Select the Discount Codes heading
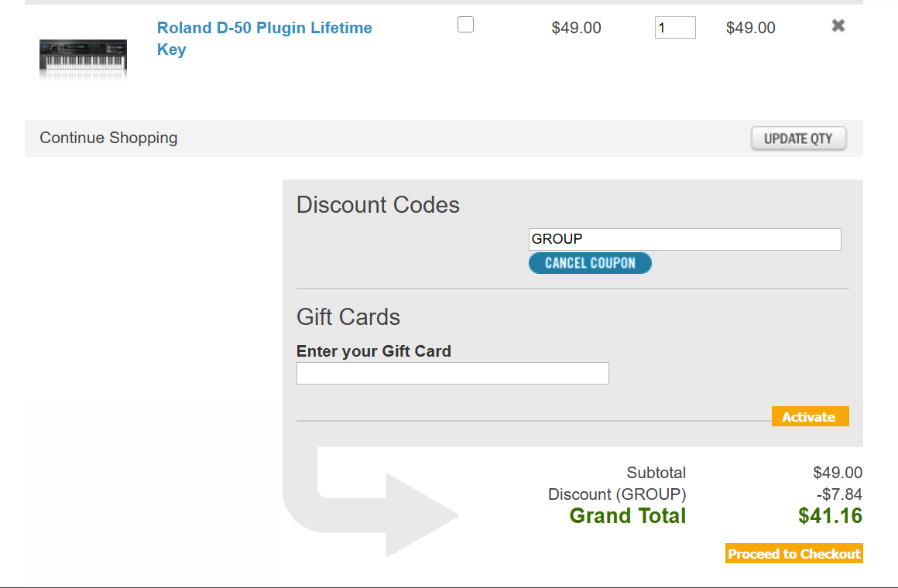Image resolution: width=898 pixels, height=588 pixels. (378, 205)
